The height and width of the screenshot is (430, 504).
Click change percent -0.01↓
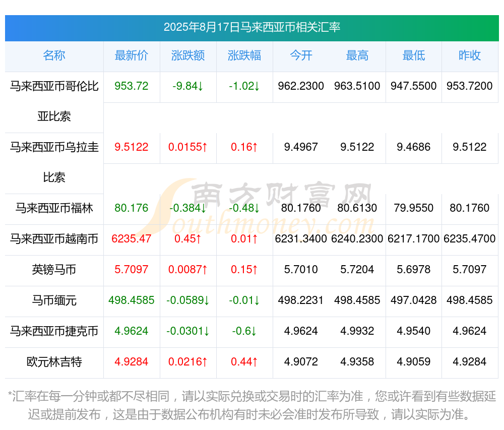244,300
